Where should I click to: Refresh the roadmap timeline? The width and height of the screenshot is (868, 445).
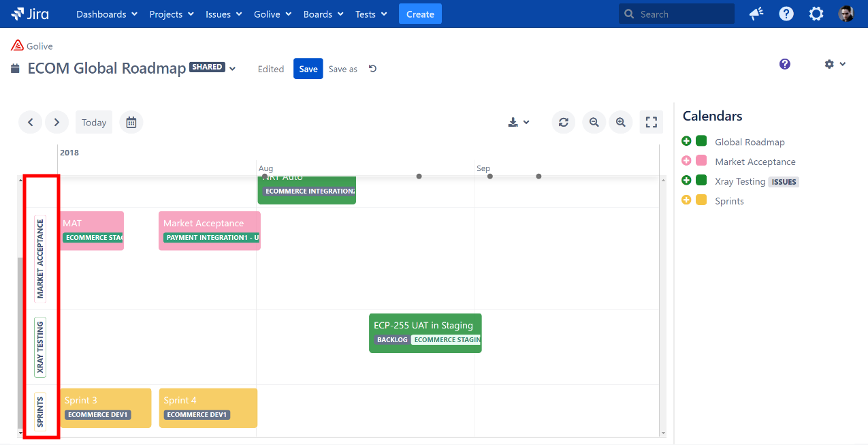pyautogui.click(x=563, y=123)
